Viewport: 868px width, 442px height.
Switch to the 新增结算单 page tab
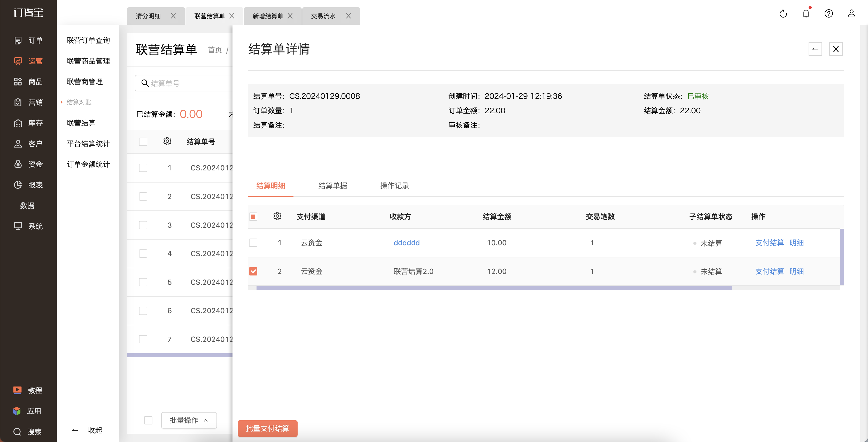[x=268, y=16]
